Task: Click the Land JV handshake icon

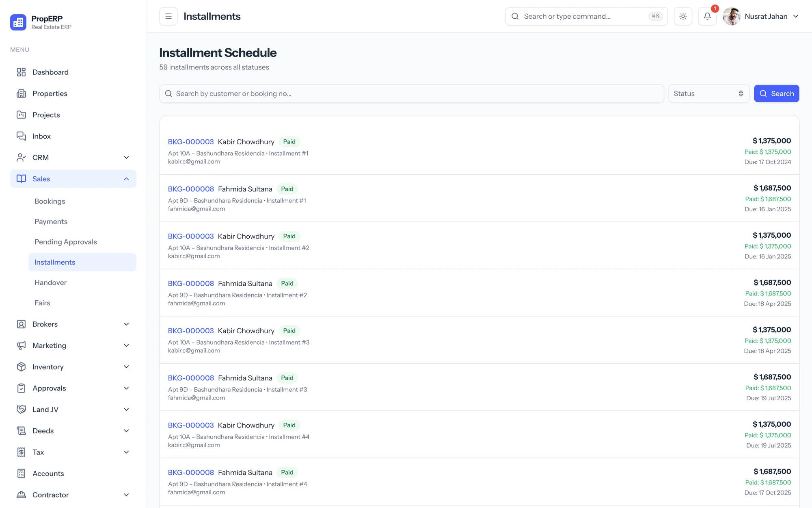Action: 21,410
